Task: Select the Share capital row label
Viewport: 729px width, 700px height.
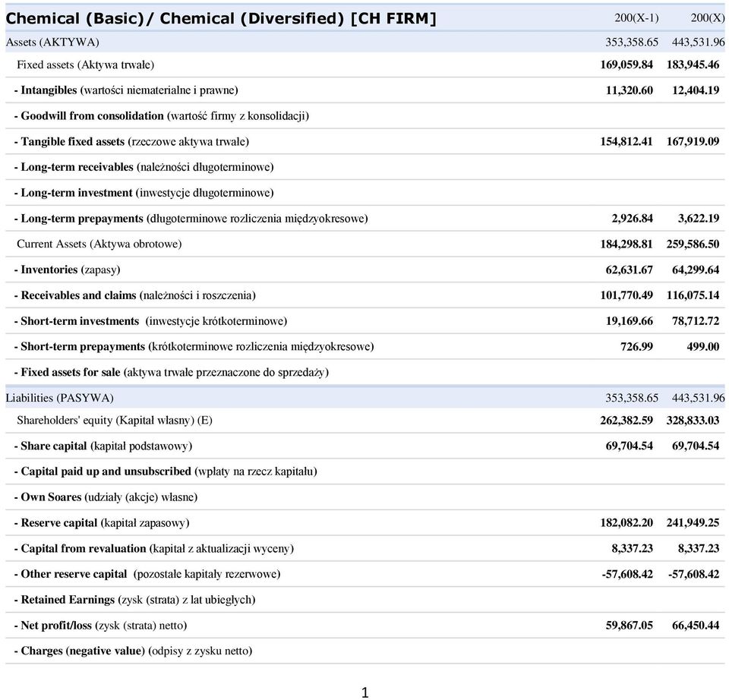Action: (103, 446)
